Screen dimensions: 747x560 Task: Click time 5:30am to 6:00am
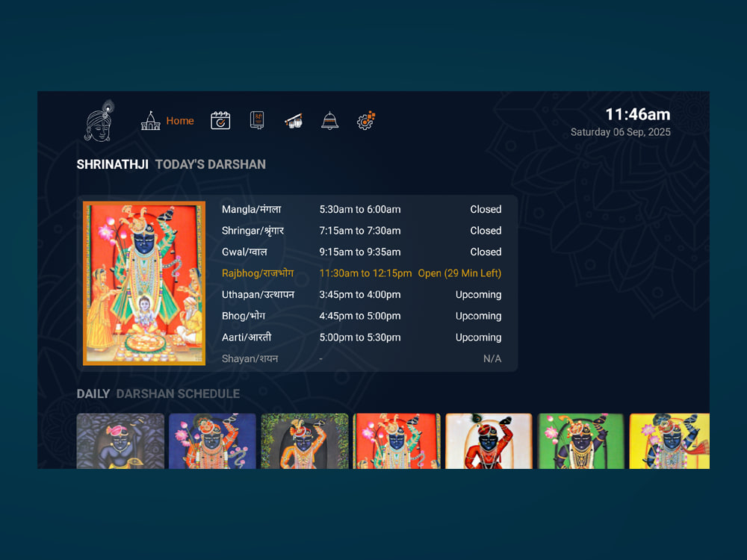[x=360, y=210]
